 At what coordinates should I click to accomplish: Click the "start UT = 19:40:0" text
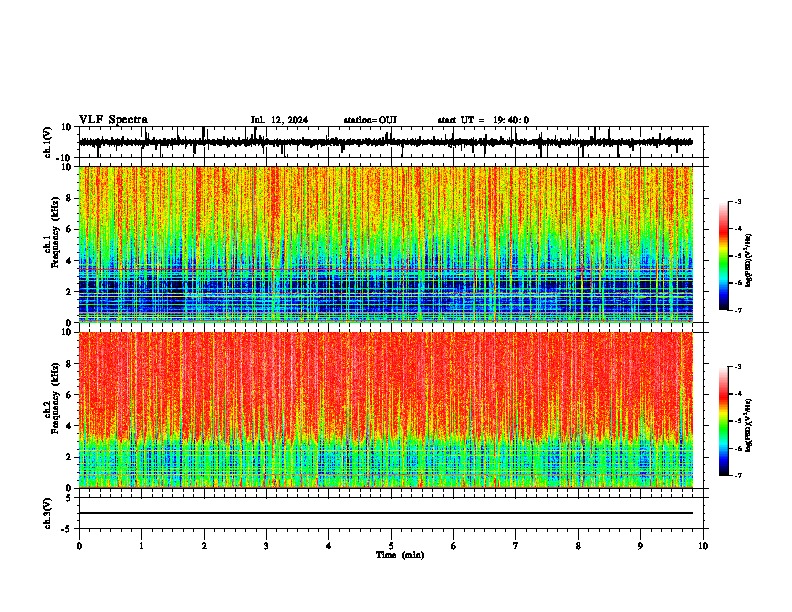pyautogui.click(x=483, y=120)
